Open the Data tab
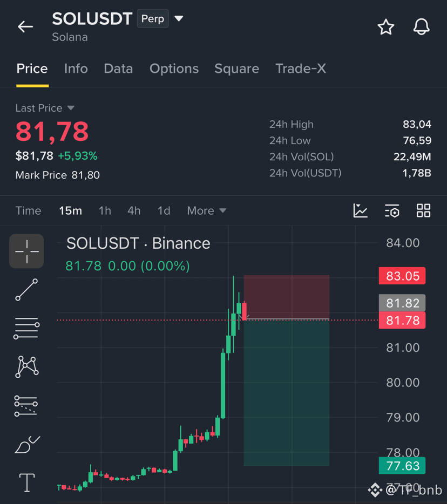This screenshot has height=504, width=447. click(118, 69)
